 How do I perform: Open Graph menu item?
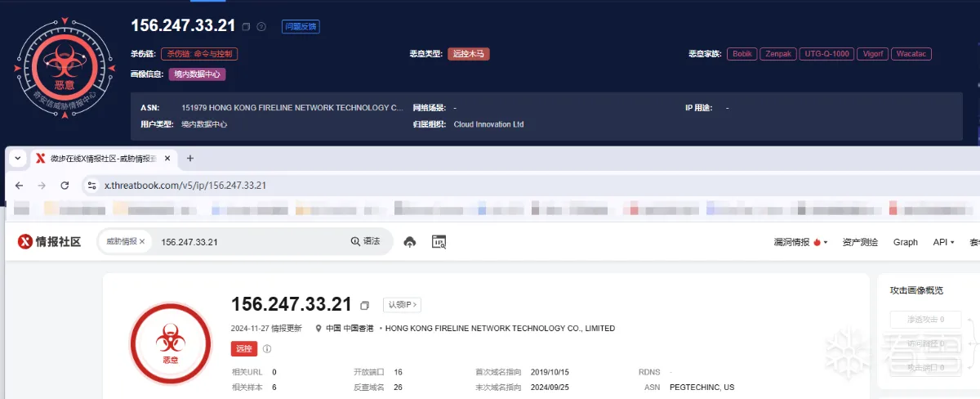pyautogui.click(x=906, y=242)
